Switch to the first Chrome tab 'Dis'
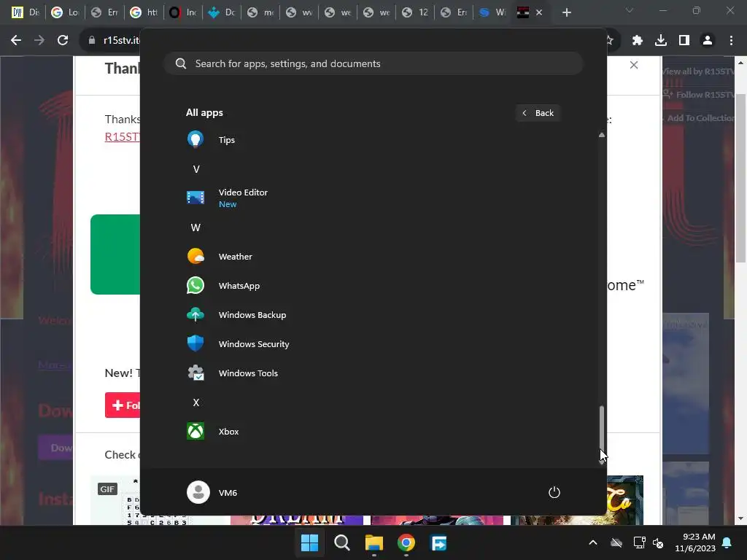Screen dimensions: 747x560 coord(26,12)
